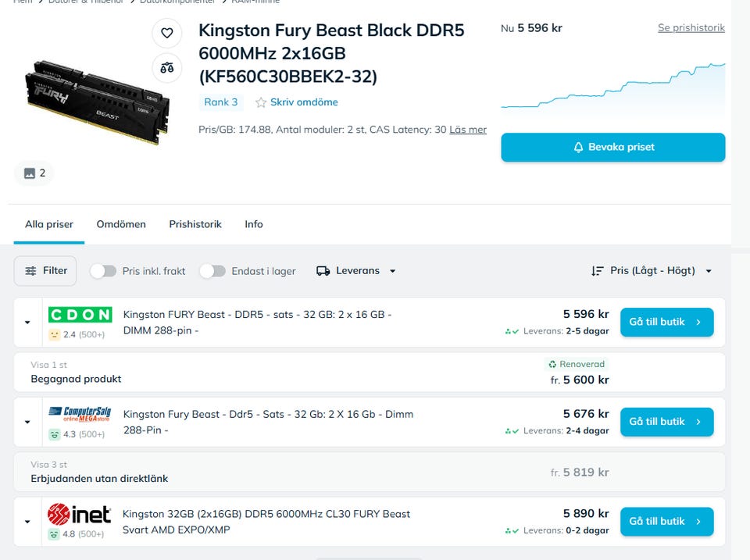
Task: Open the Leverans dropdown
Action: [x=356, y=271]
